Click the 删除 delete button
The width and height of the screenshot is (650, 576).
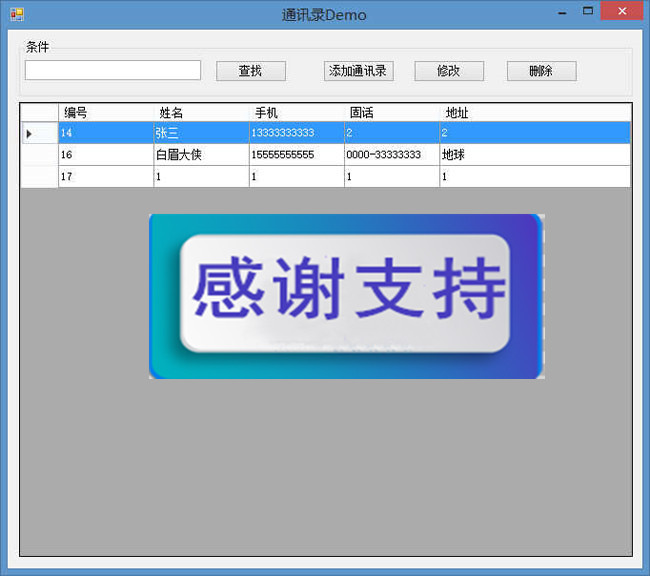[541, 71]
